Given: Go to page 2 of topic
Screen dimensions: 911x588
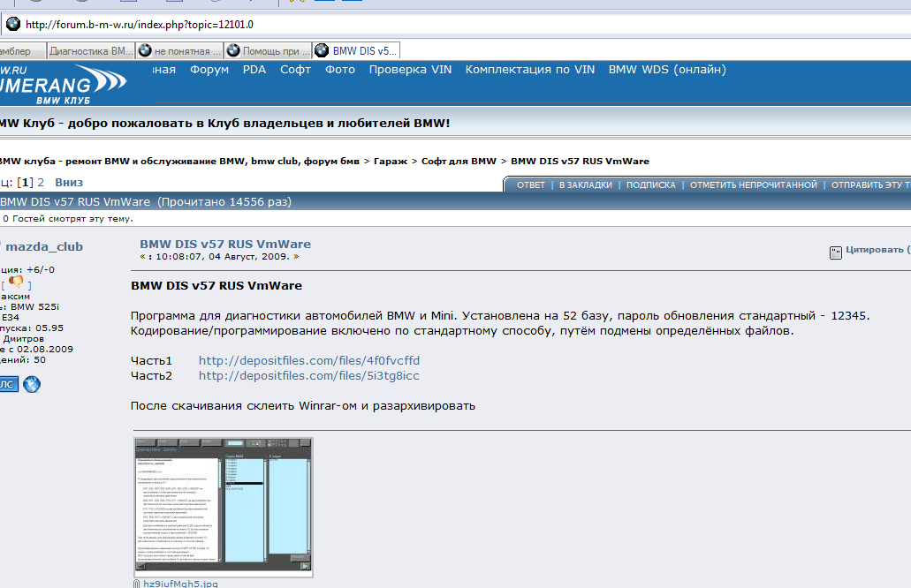Looking at the screenshot, I should tap(41, 182).
